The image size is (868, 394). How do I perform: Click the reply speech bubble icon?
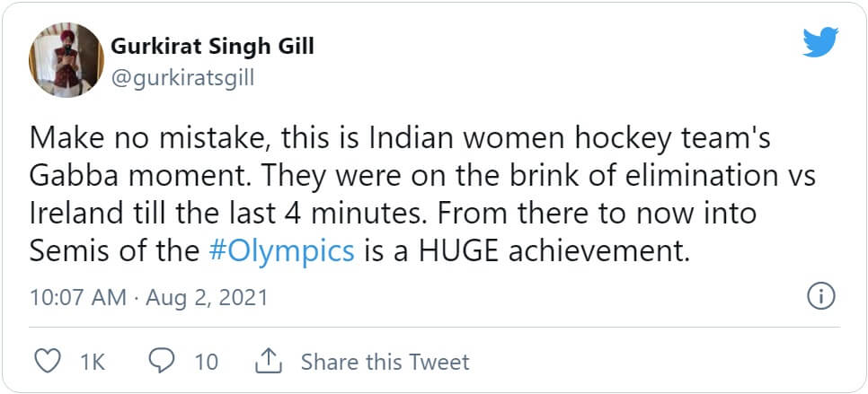pyautogui.click(x=160, y=362)
